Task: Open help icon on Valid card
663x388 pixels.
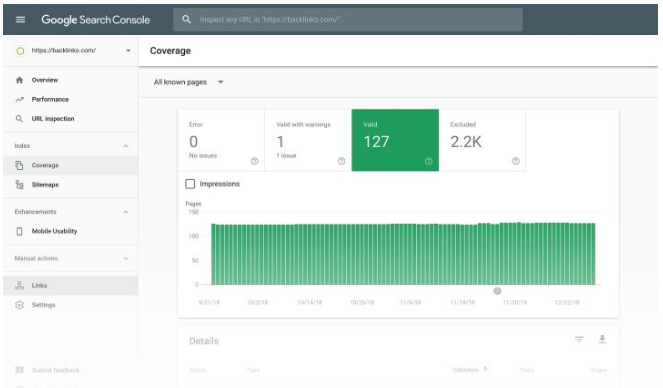Action: 429,161
